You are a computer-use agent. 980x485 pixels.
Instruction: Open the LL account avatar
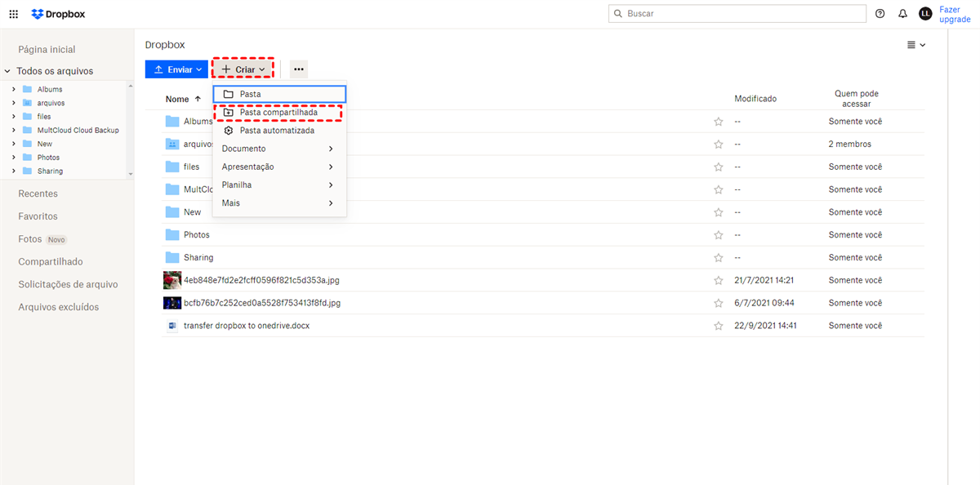click(925, 14)
